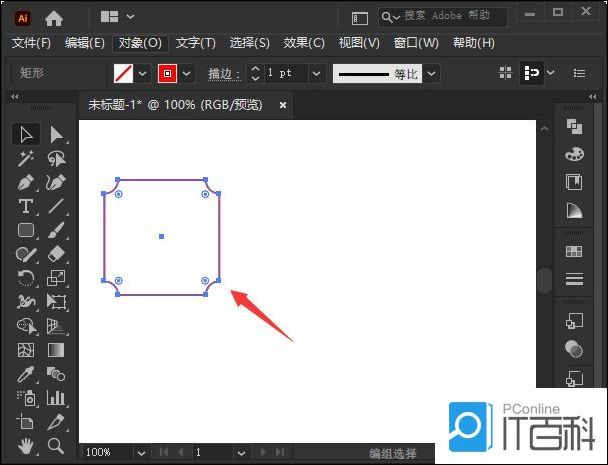Select the Rotate tool
The image size is (608, 465).
(x=26, y=278)
